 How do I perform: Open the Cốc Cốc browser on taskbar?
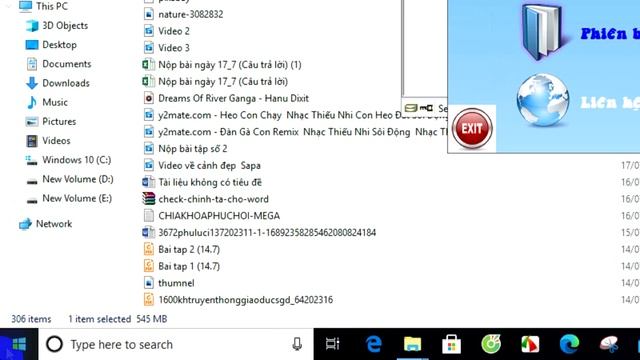pos(491,344)
